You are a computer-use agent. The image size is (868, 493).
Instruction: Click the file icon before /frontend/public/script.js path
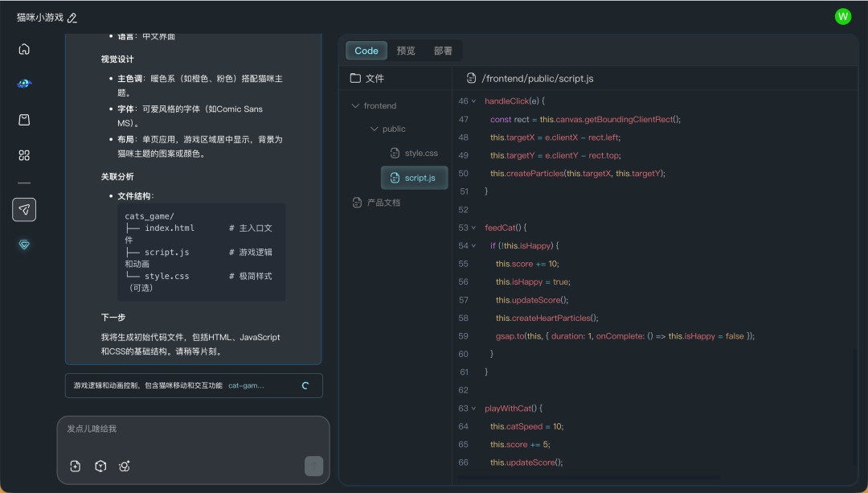click(x=471, y=78)
